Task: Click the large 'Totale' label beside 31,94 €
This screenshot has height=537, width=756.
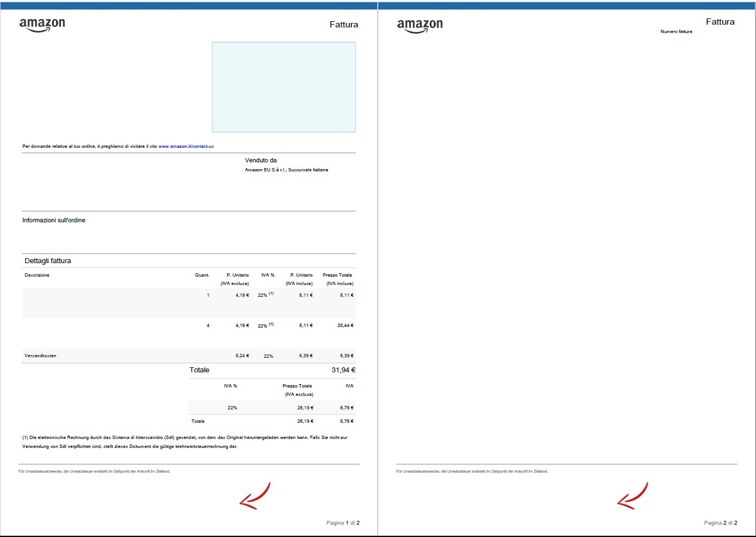Action: [x=199, y=370]
